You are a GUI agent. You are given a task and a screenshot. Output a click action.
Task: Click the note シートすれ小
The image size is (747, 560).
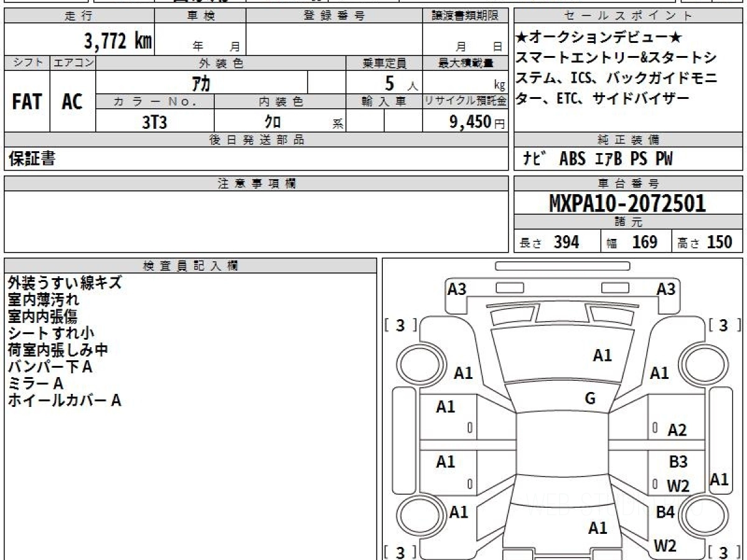tap(51, 333)
